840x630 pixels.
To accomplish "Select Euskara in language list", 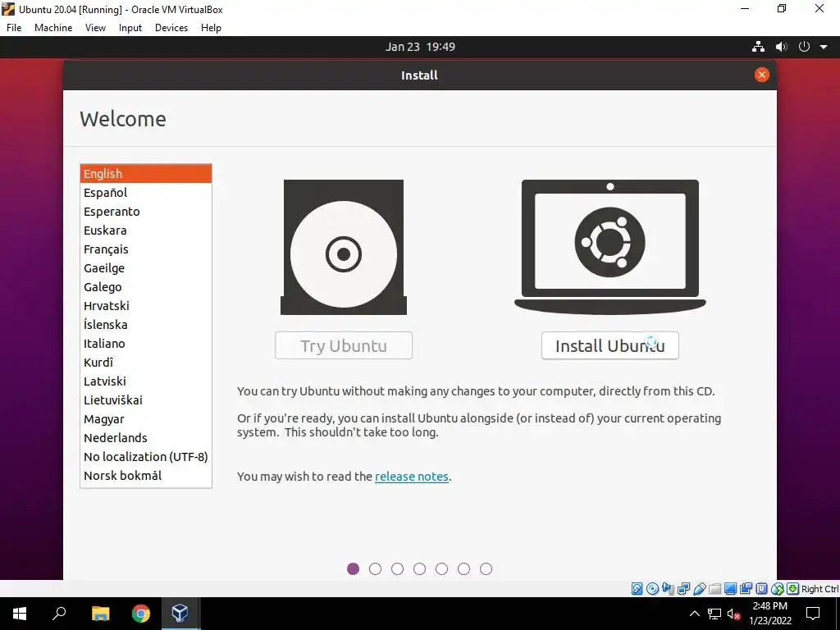I will pyautogui.click(x=146, y=231).
